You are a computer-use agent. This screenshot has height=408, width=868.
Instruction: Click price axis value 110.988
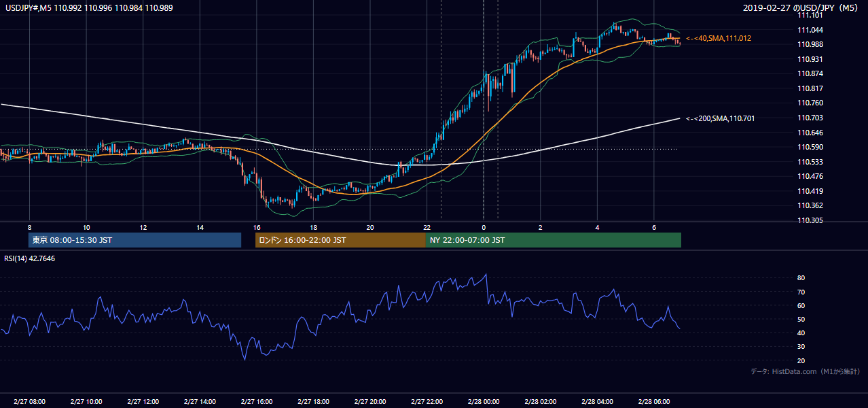coord(810,45)
